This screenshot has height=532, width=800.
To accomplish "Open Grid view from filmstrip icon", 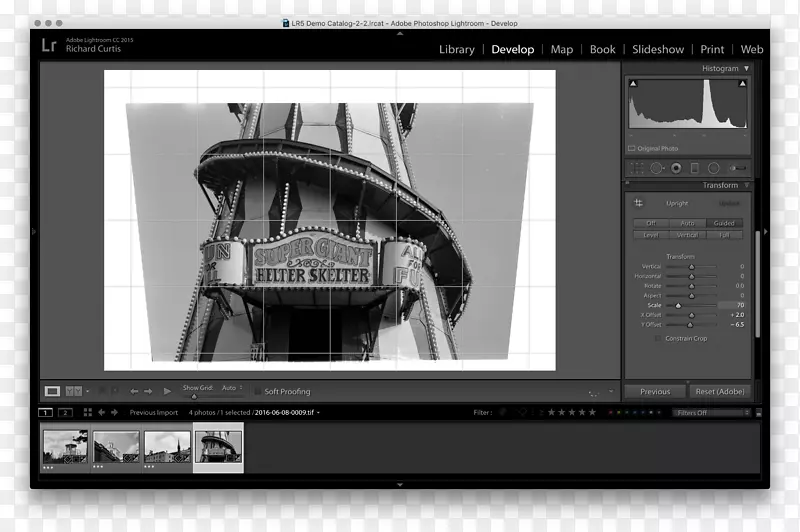I will [88, 412].
